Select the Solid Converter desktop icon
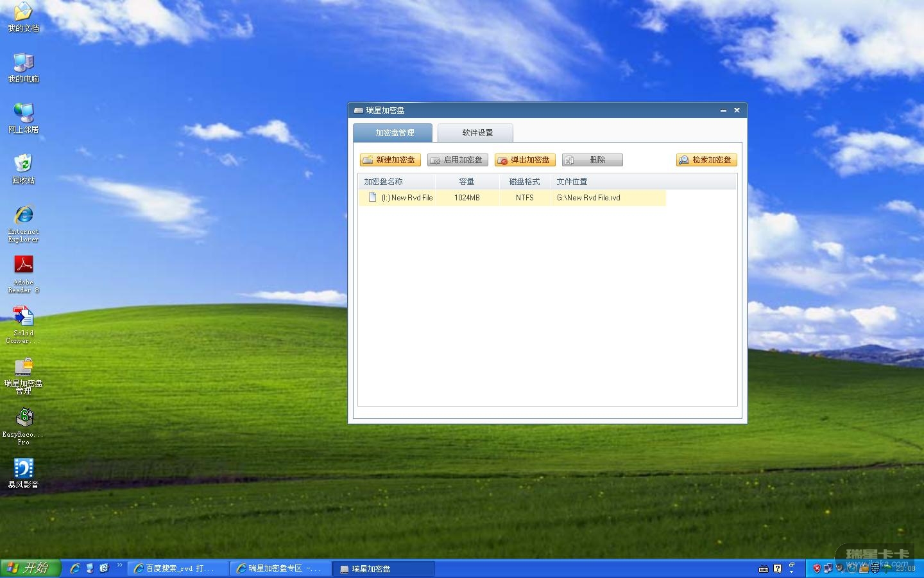The width and height of the screenshot is (924, 578). click(x=23, y=325)
